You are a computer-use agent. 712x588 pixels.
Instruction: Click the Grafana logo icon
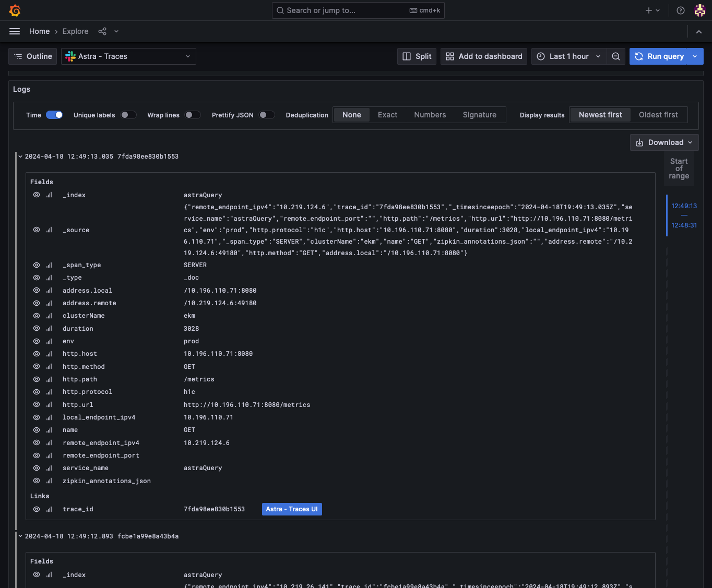(15, 10)
